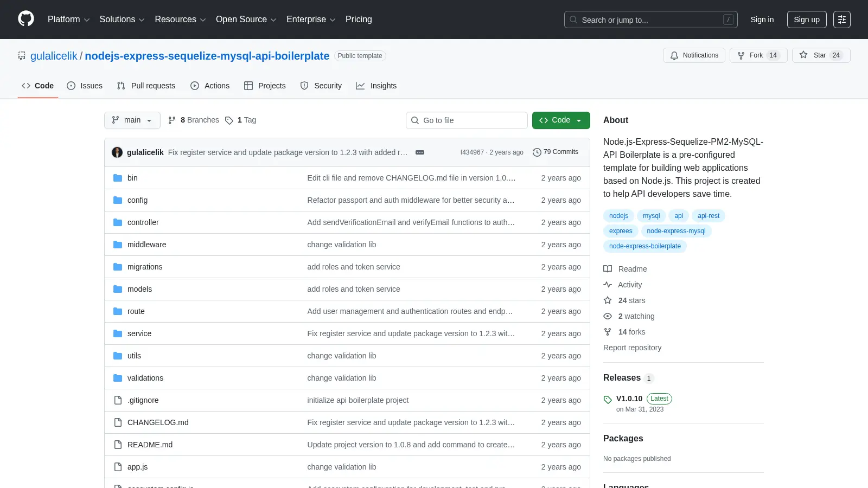This screenshot has height=488, width=868.
Task: Click the api-rest topic tag
Action: coord(709,216)
